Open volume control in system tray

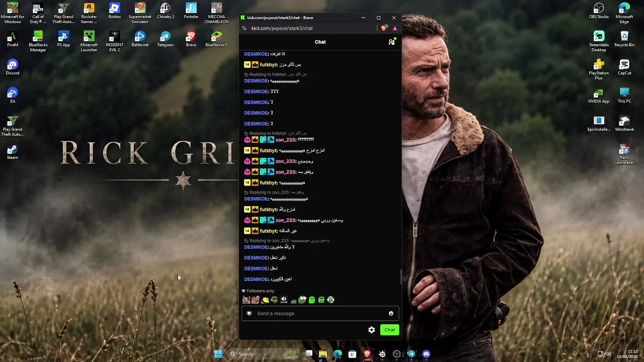608,354
